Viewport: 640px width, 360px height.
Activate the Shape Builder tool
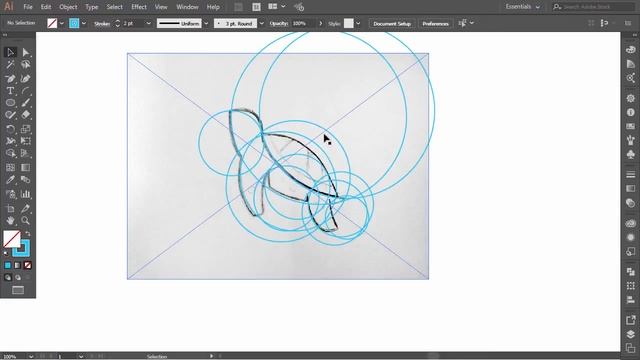[10, 153]
